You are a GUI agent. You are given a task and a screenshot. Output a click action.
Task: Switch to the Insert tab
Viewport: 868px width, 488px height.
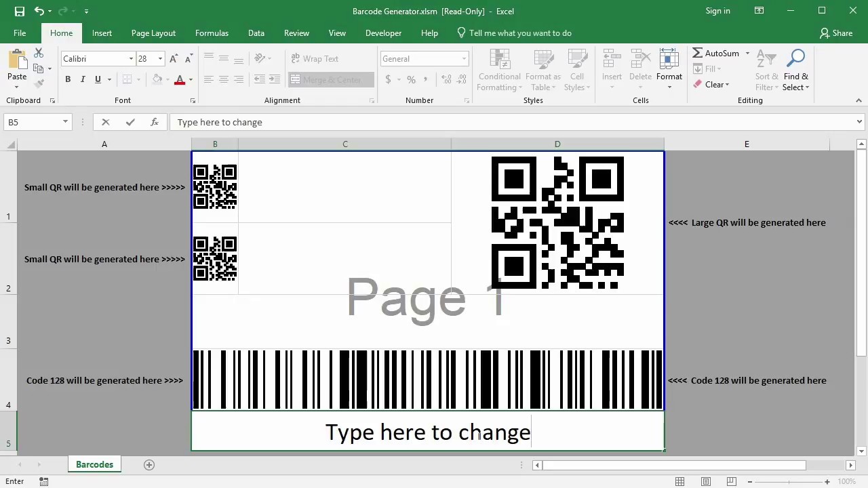pos(102,33)
